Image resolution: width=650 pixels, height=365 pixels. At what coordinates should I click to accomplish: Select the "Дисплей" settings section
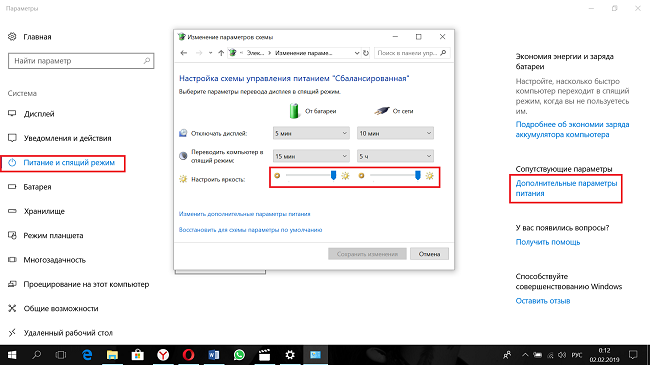point(39,114)
